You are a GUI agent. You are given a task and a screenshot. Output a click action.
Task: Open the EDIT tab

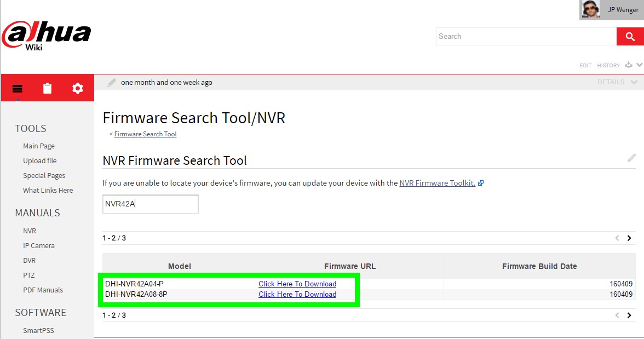click(x=585, y=65)
